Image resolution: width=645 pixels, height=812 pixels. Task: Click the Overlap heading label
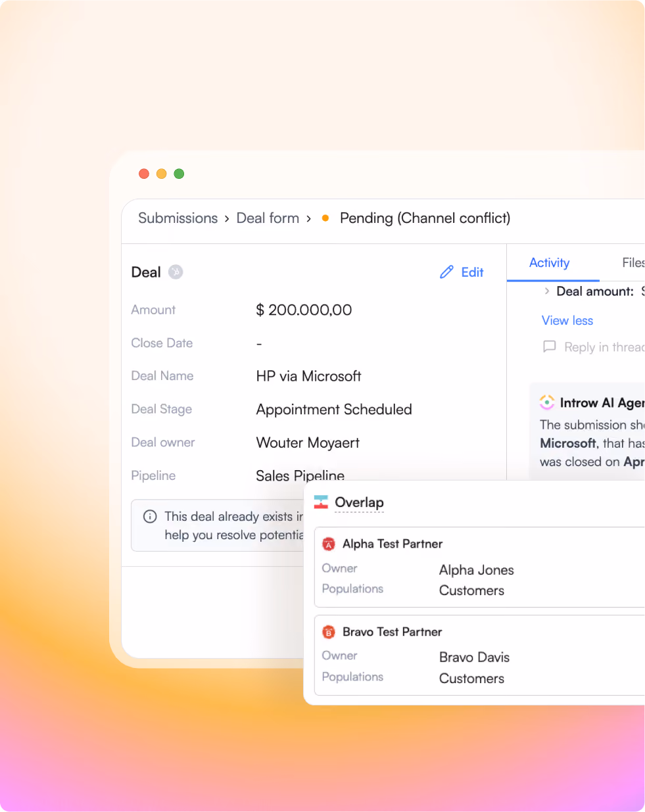(359, 502)
